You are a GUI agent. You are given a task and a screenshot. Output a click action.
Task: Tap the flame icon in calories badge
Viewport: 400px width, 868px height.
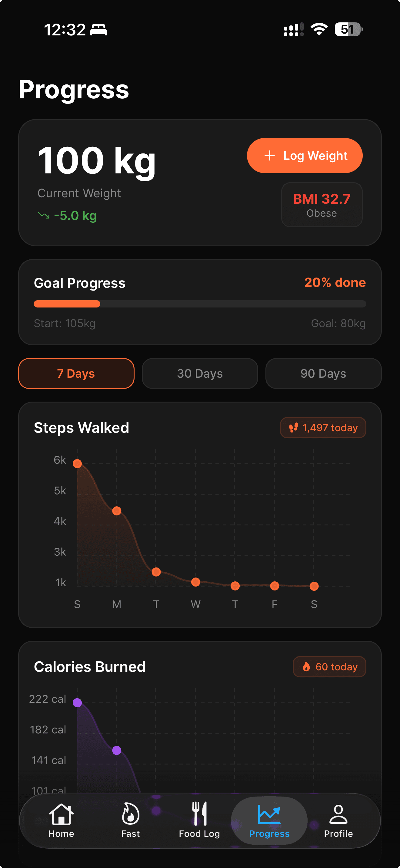click(x=306, y=666)
